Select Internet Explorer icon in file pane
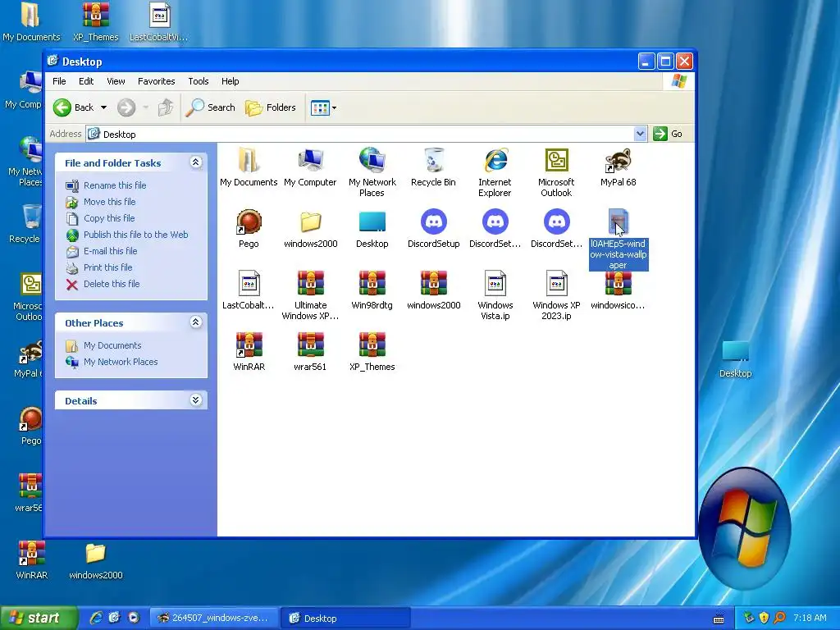The height and width of the screenshot is (630, 840). pyautogui.click(x=495, y=161)
